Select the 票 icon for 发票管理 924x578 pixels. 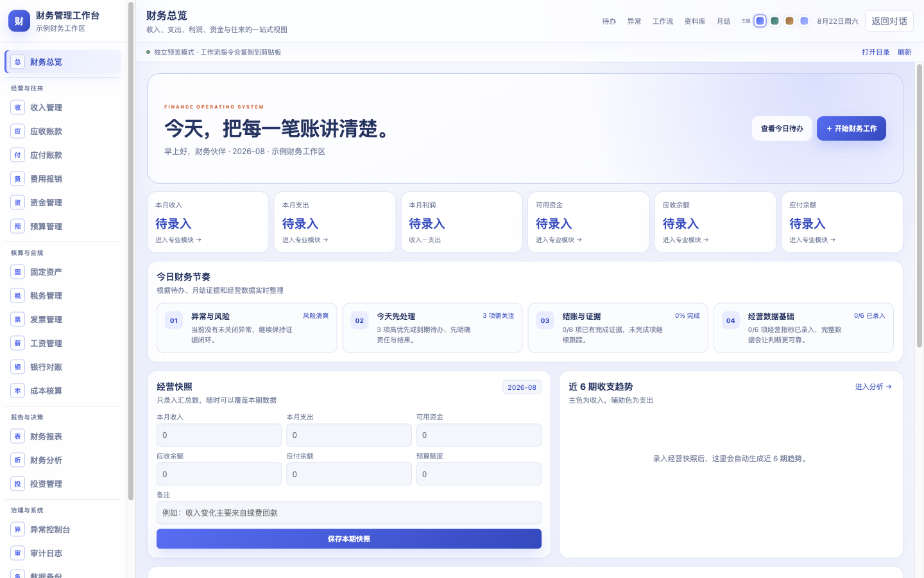[17, 320]
